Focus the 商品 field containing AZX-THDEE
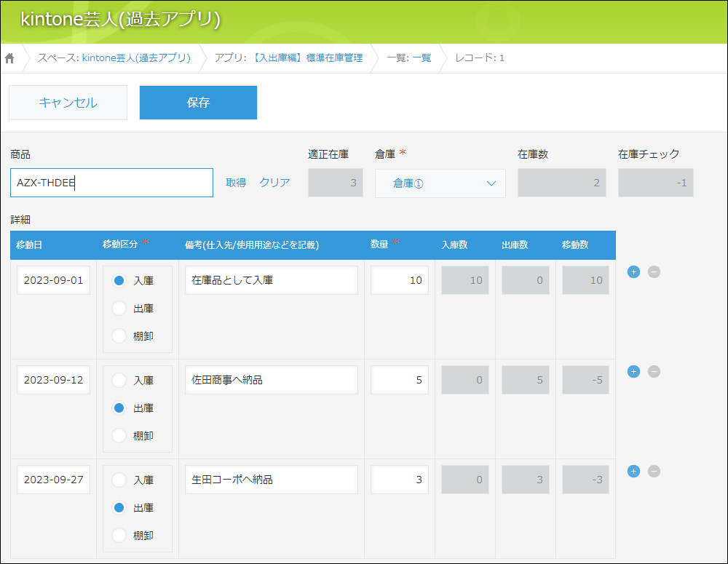The height and width of the screenshot is (564, 728). point(112,183)
